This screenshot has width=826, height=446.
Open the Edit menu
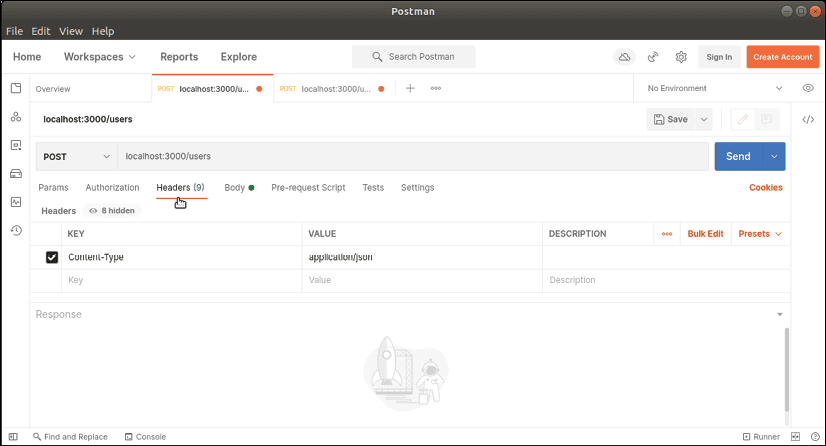(41, 31)
